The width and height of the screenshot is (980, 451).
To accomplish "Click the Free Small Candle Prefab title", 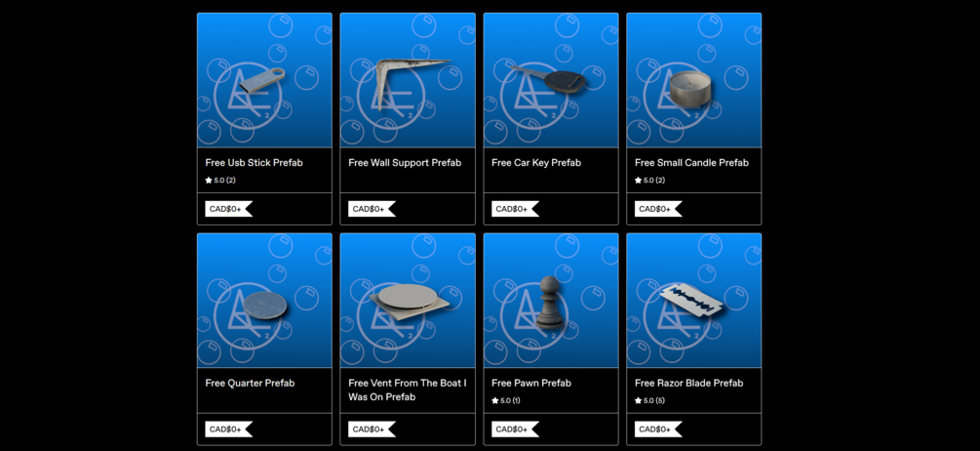I will [691, 163].
